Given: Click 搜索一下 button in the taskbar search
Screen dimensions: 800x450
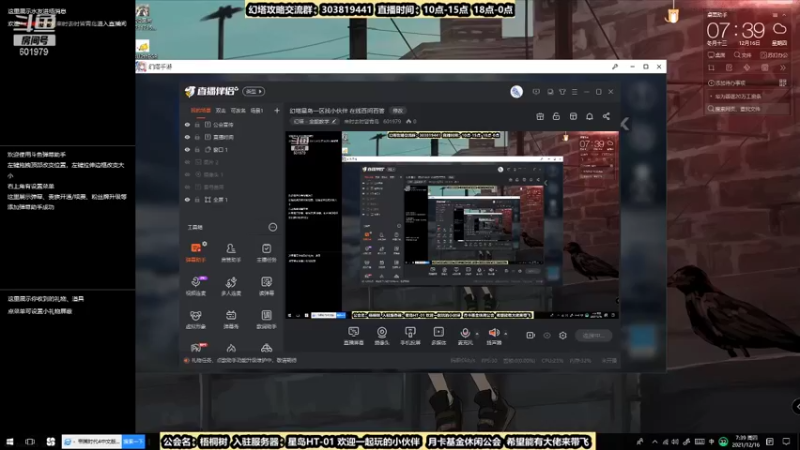Looking at the screenshot, I should pyautogui.click(x=133, y=442).
